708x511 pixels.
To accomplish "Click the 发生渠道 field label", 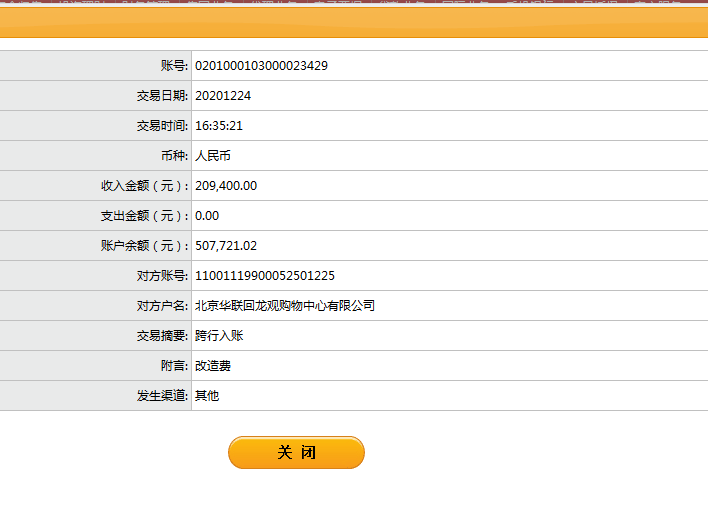I will coord(162,396).
